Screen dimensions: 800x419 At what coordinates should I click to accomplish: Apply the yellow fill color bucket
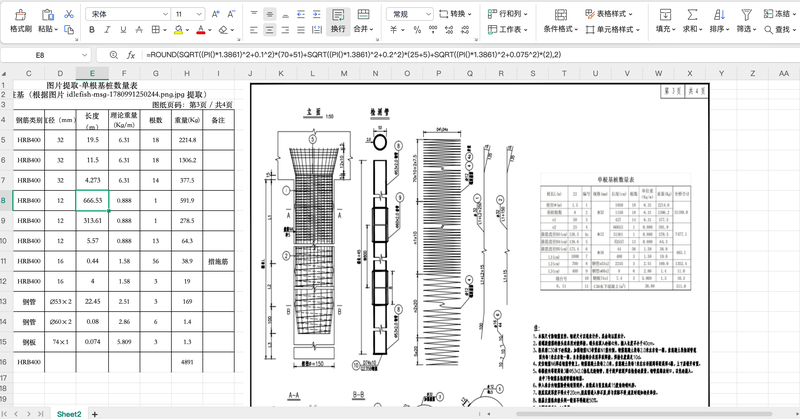tap(178, 30)
